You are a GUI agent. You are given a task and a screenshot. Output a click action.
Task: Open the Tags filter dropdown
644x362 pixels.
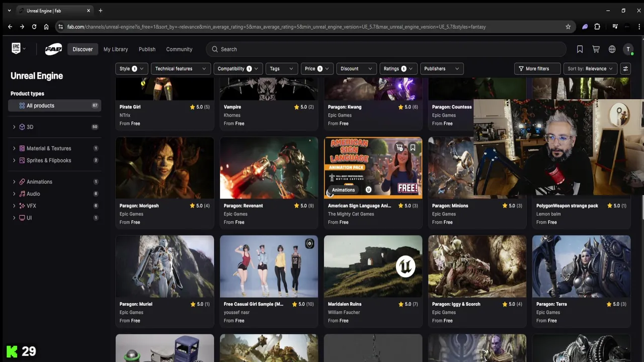click(282, 69)
